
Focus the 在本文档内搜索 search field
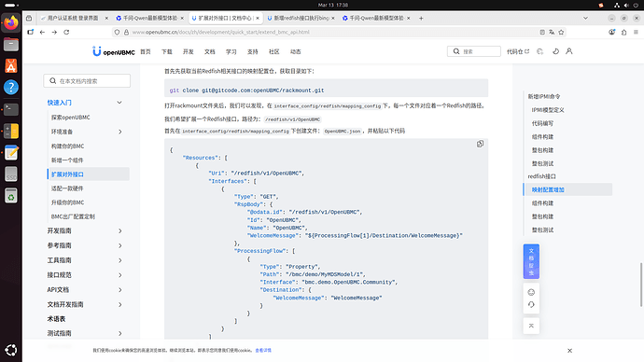(87, 81)
